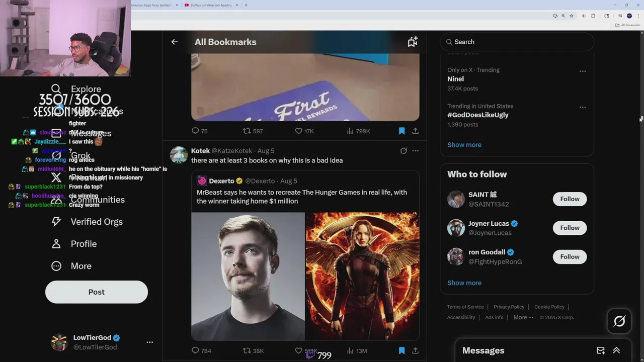Open Grok actions icon on Kotek post
The image size is (644, 362).
(404, 150)
